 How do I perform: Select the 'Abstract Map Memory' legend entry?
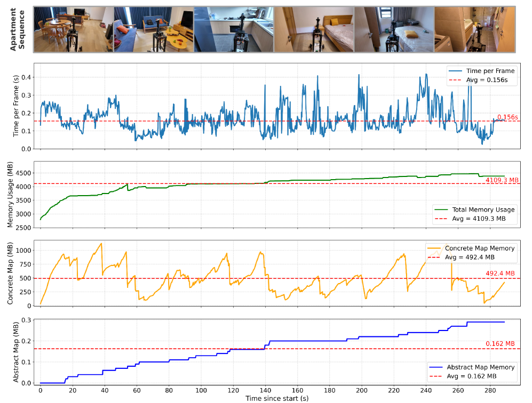click(479, 367)
